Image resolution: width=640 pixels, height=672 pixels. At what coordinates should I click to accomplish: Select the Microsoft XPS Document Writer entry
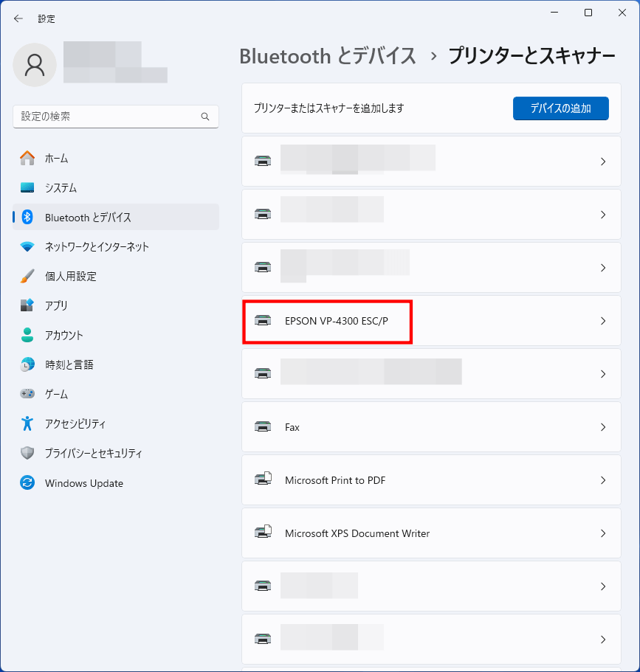pyautogui.click(x=357, y=533)
